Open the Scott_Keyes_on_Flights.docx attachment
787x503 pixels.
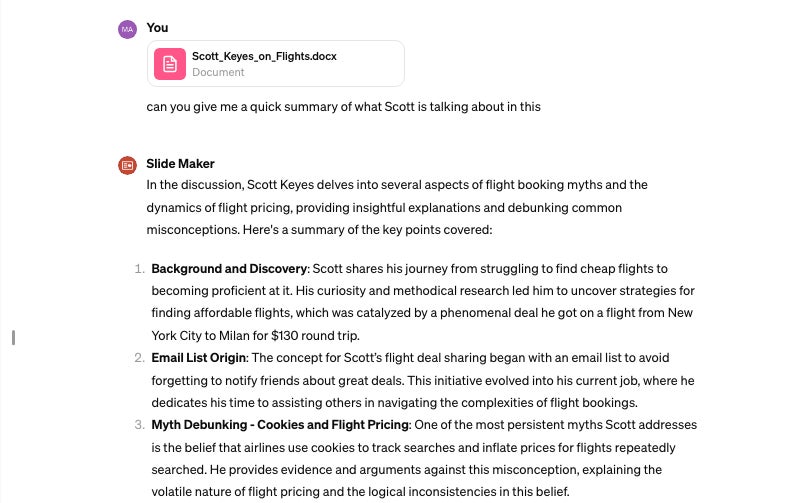pyautogui.click(x=264, y=57)
